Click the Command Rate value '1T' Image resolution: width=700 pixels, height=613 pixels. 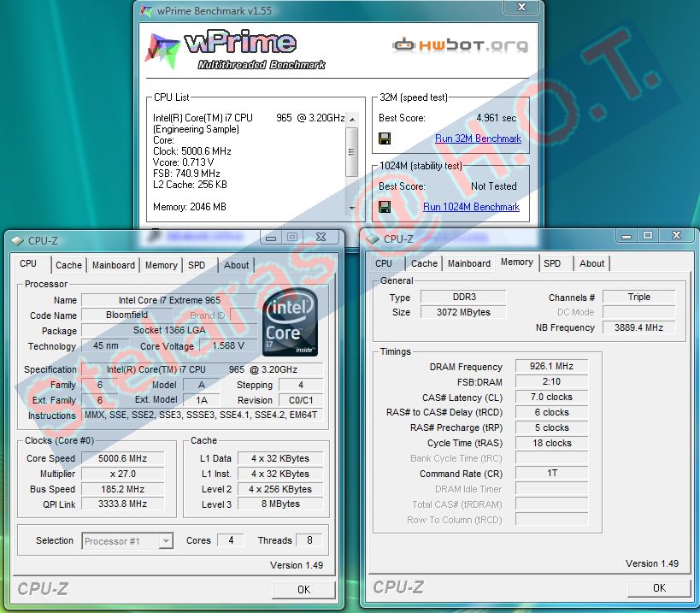(552, 473)
